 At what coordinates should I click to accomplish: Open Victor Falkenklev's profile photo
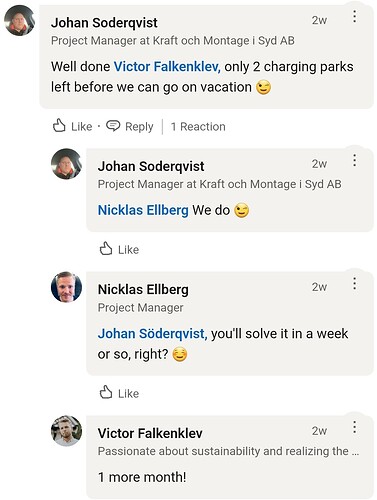(66, 431)
